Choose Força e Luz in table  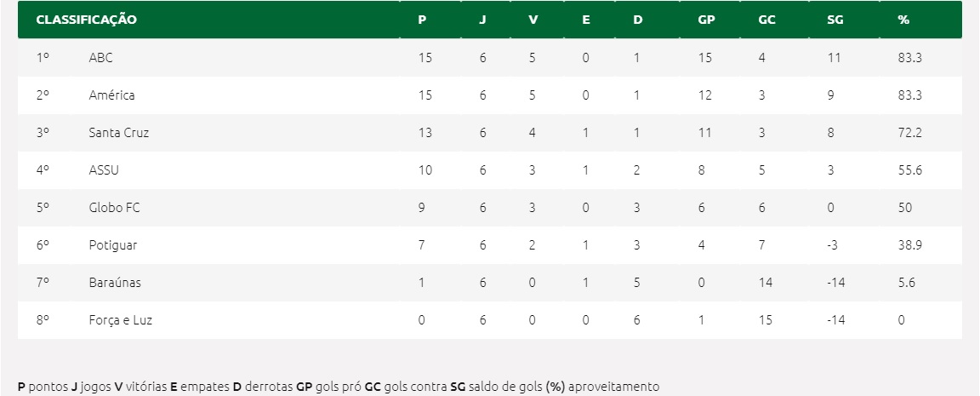tap(120, 320)
